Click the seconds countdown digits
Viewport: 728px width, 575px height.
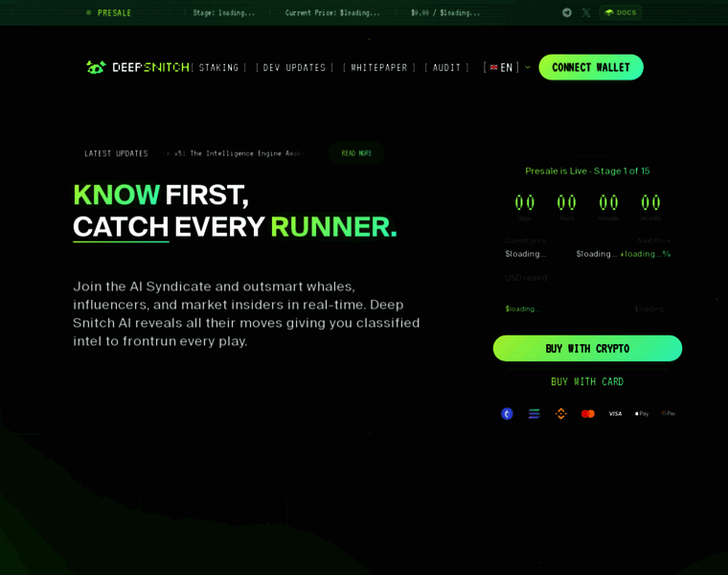tap(650, 202)
